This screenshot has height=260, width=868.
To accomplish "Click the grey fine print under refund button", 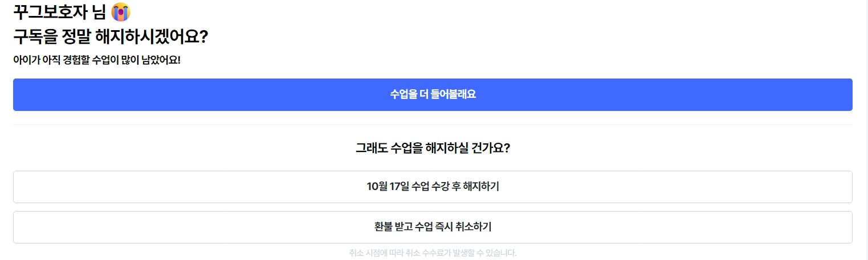I will coord(433,253).
